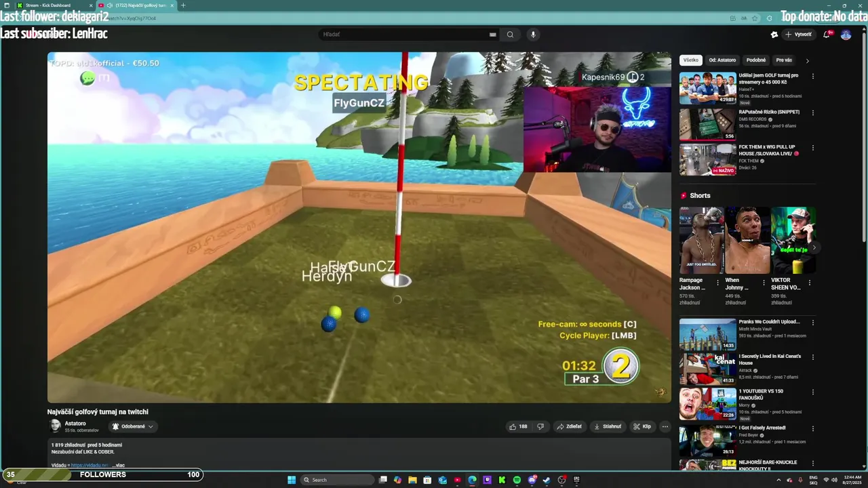Click the YouTube search magnifier button
868x488 pixels.
[x=510, y=35]
